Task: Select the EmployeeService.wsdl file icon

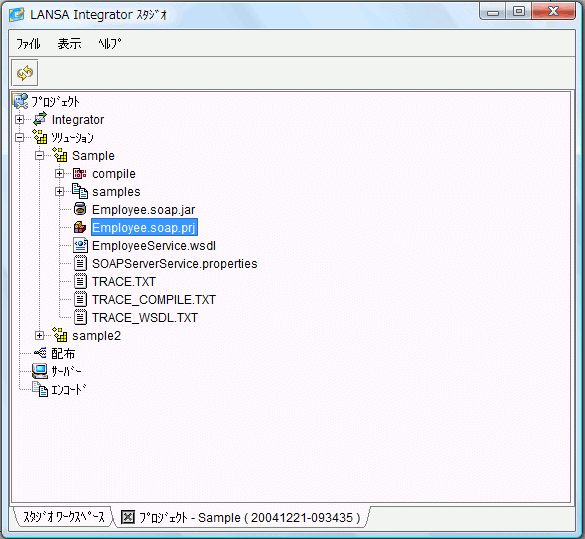Action: pyautogui.click(x=80, y=245)
